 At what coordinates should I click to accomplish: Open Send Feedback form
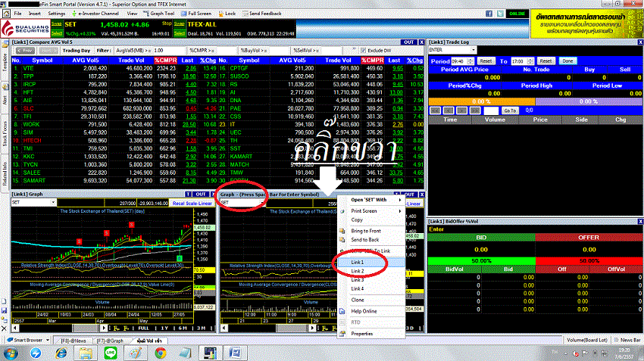pos(262,14)
